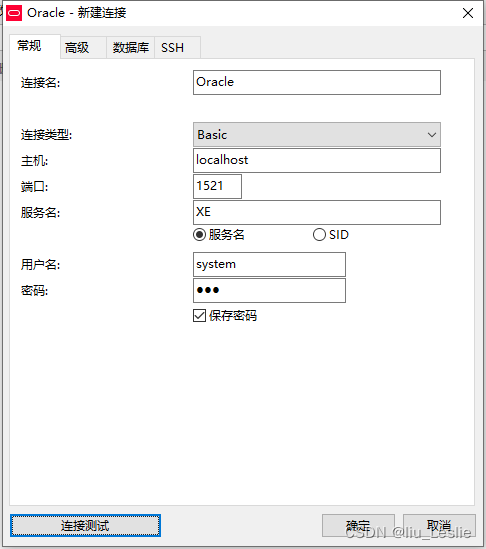
Task: Click the 用户名 field showing system
Action: coord(269,264)
